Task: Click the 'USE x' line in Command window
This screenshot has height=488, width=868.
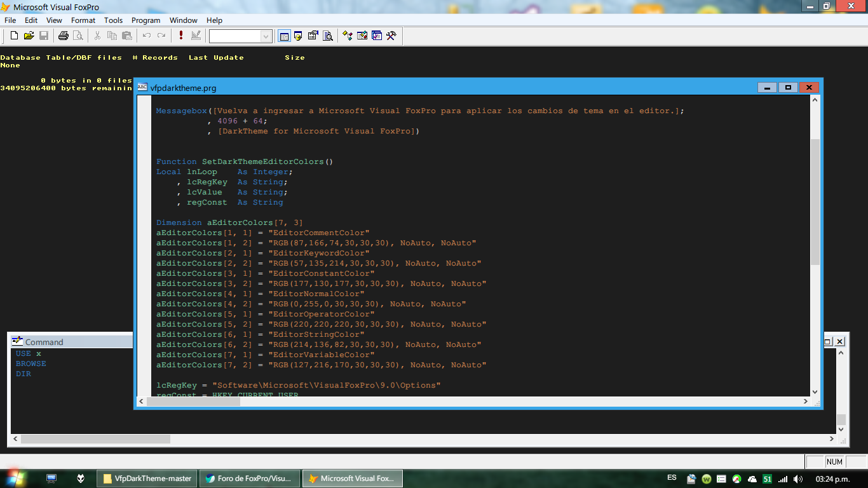Action: tap(29, 353)
